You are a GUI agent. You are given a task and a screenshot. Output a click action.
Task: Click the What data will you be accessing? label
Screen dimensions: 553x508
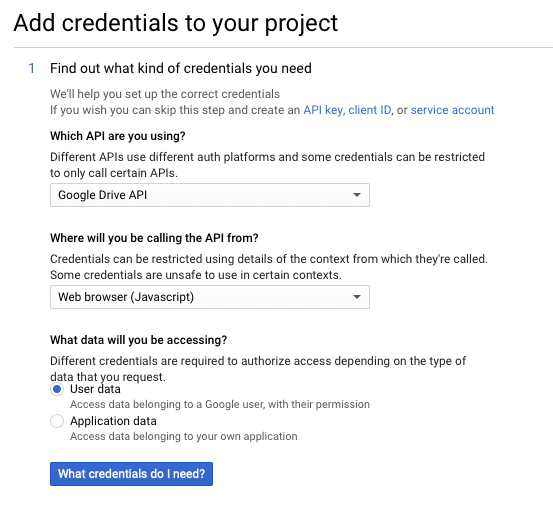pos(139,340)
